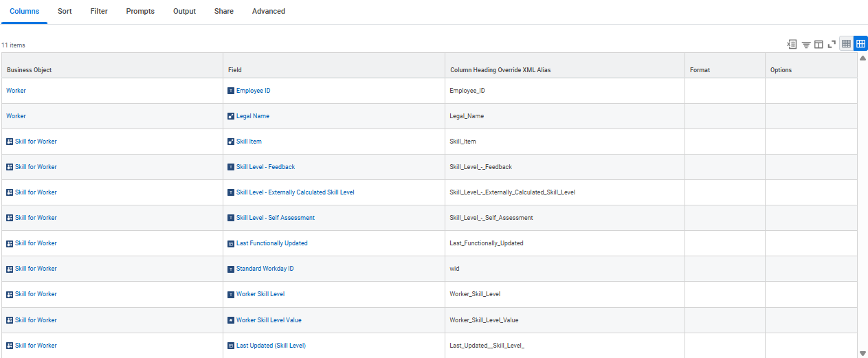This screenshot has height=358, width=868.
Task: Click the wid alias cell
Action: click(x=565, y=269)
